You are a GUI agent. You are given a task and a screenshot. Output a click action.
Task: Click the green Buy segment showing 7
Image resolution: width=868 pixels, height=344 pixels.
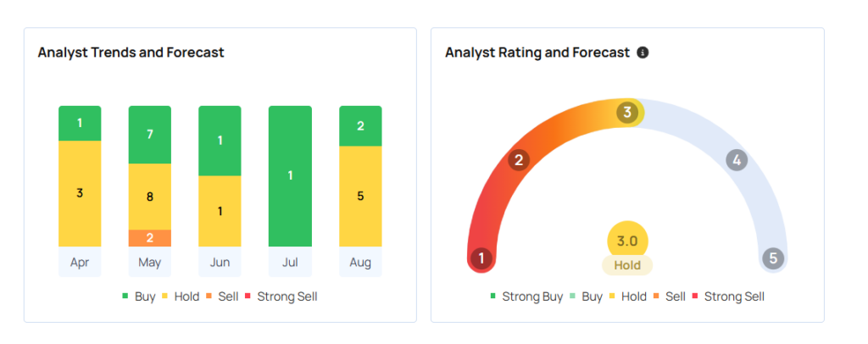pos(150,135)
